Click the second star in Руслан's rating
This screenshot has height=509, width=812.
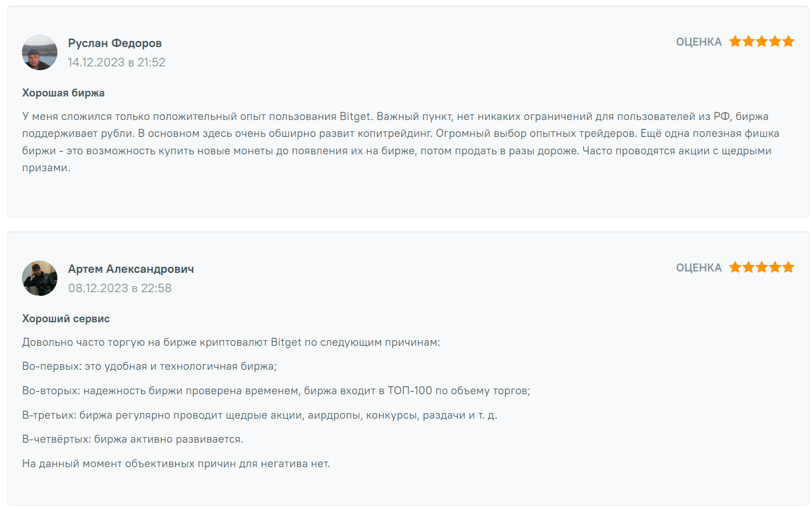point(748,42)
